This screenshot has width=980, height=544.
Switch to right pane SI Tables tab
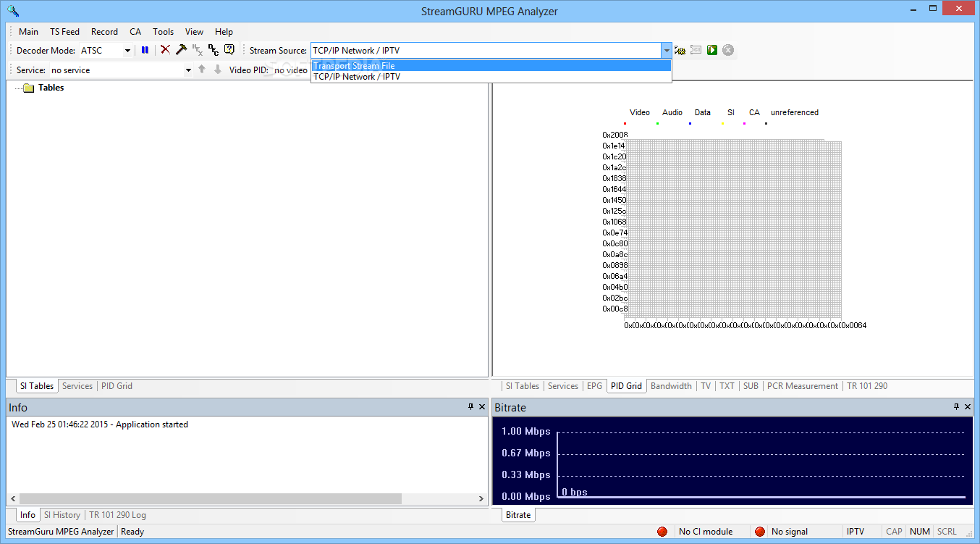pos(522,386)
